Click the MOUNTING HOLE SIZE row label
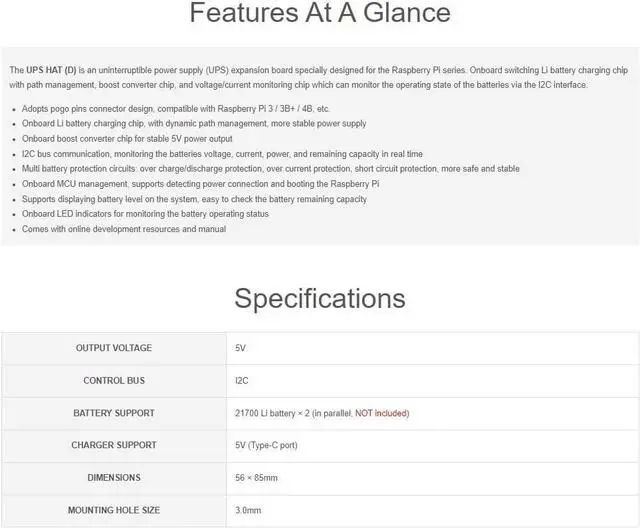 point(114,510)
